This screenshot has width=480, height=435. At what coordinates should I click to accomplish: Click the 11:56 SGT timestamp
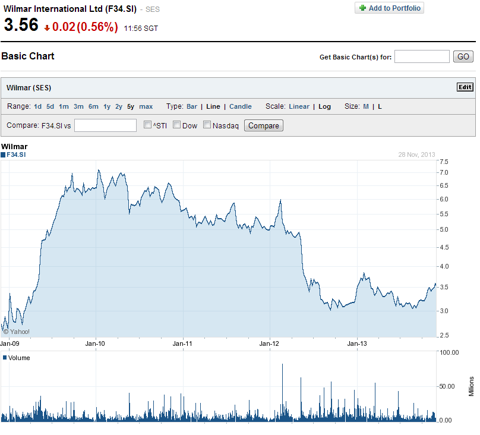(141, 29)
